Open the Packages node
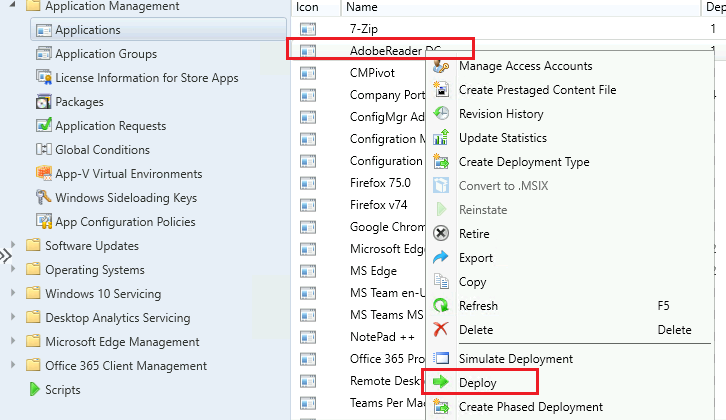The image size is (726, 420). click(79, 102)
